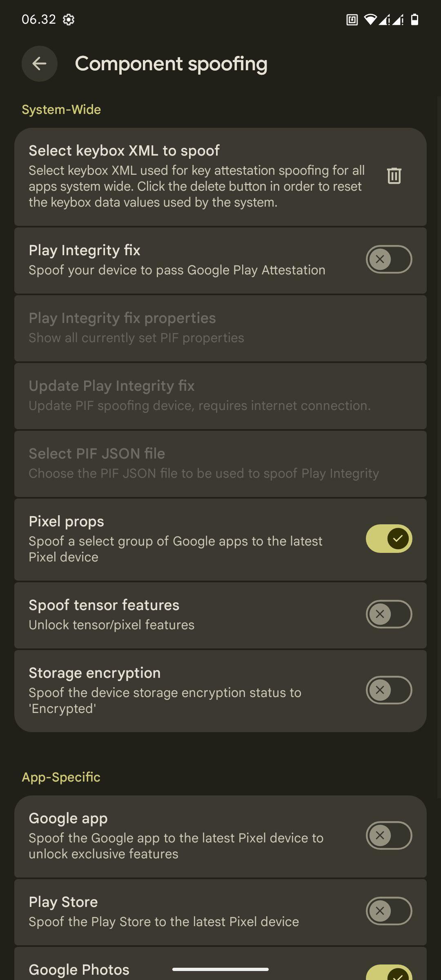
Task: Disable the Pixel props switch
Action: (x=389, y=539)
